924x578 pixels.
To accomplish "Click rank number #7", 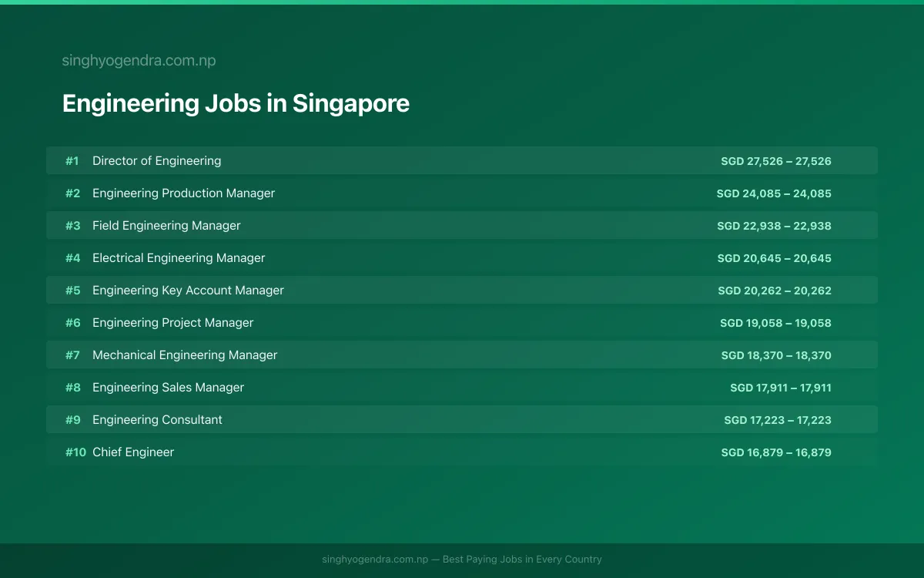I will click(72, 355).
